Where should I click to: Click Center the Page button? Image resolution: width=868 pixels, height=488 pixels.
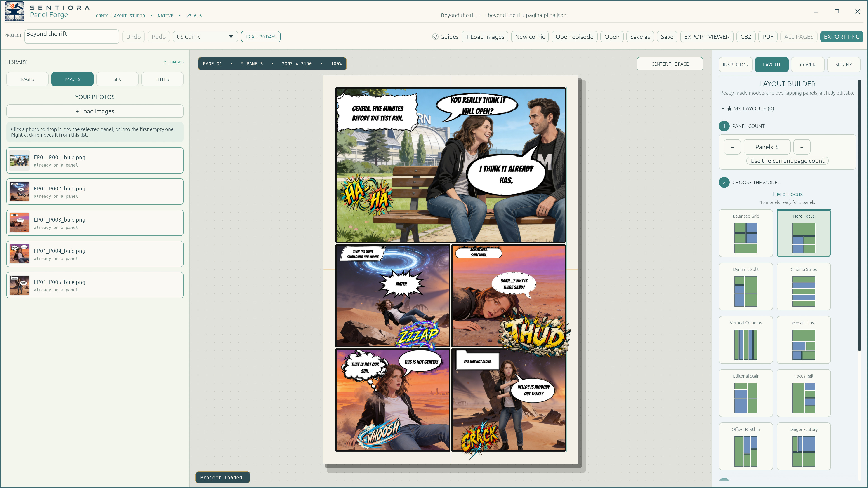(670, 64)
